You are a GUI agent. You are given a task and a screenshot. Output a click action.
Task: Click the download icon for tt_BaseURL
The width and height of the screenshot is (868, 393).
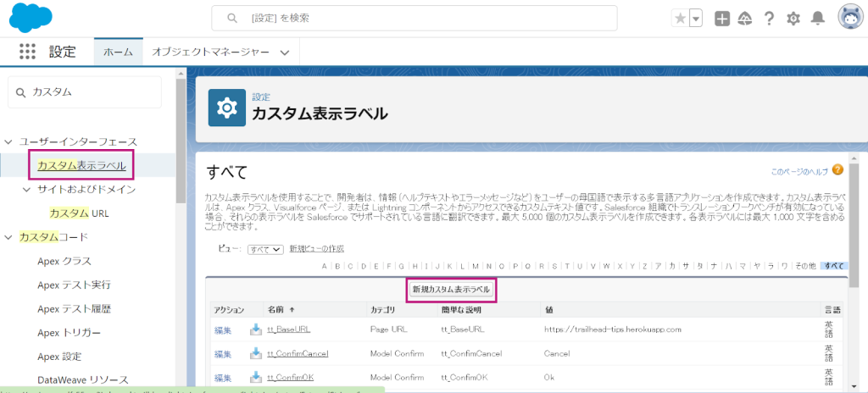(256, 329)
